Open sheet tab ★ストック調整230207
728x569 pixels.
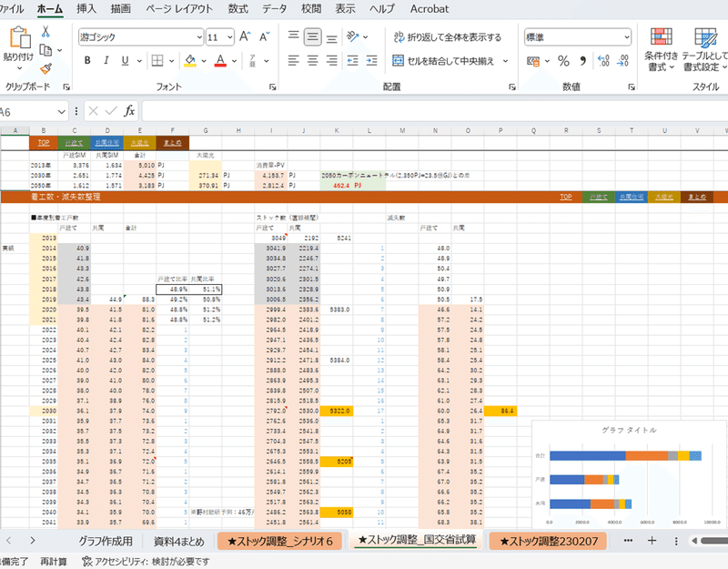(x=548, y=541)
